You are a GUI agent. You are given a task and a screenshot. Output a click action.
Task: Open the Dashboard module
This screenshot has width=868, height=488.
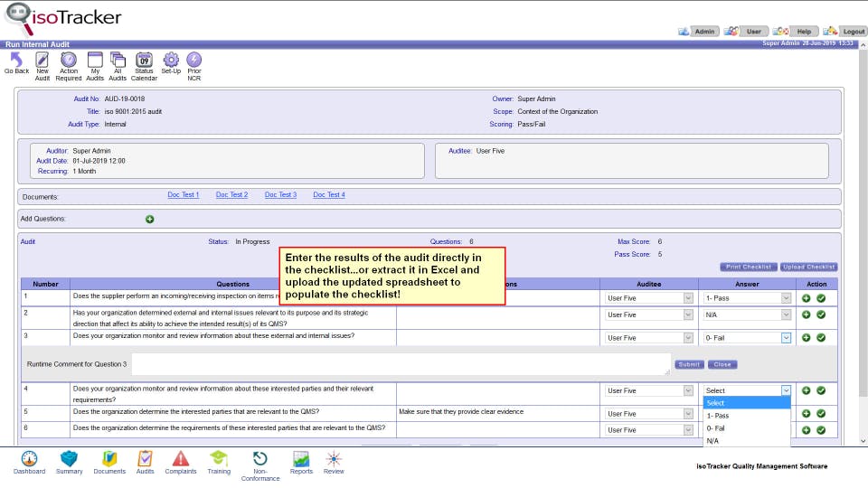29,463
